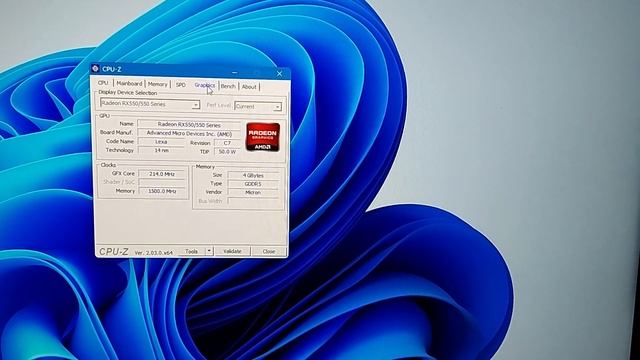Click the version text Ver. 2.03.0.x64
The image size is (640, 360).
coord(153,253)
